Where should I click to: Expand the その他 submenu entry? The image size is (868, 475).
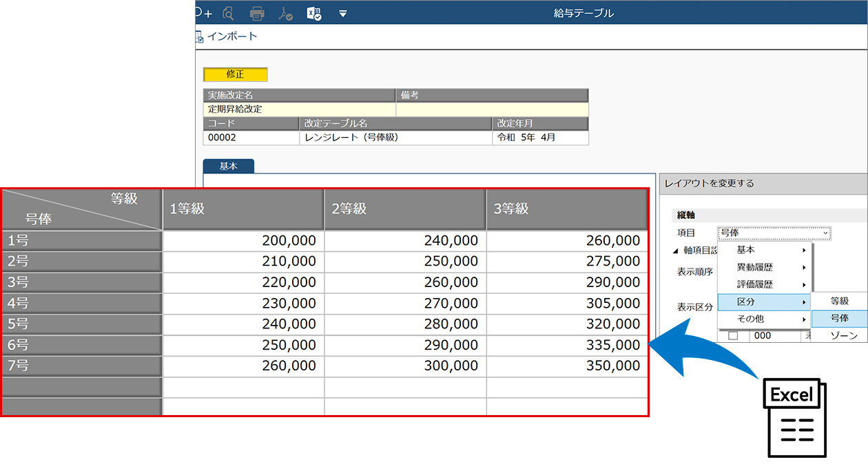coord(765,319)
